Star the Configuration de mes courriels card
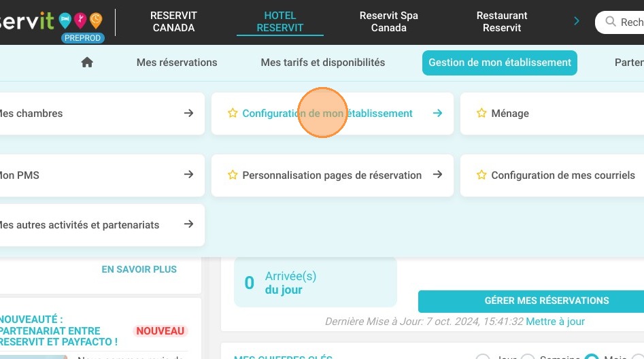 (481, 175)
